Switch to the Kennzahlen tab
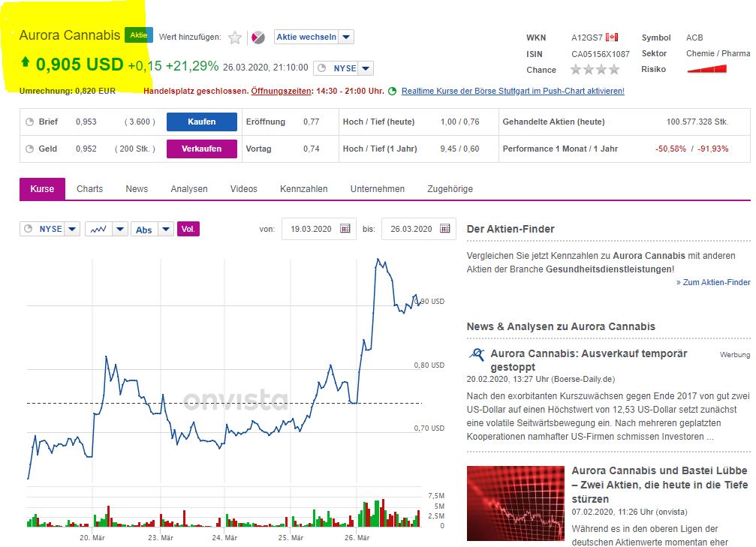The height and width of the screenshot is (547, 756). [304, 189]
